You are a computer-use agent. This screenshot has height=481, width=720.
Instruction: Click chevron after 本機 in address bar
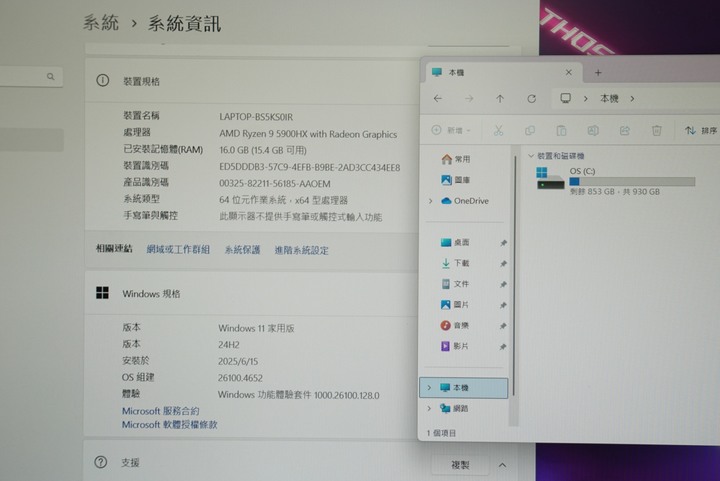[x=632, y=99]
